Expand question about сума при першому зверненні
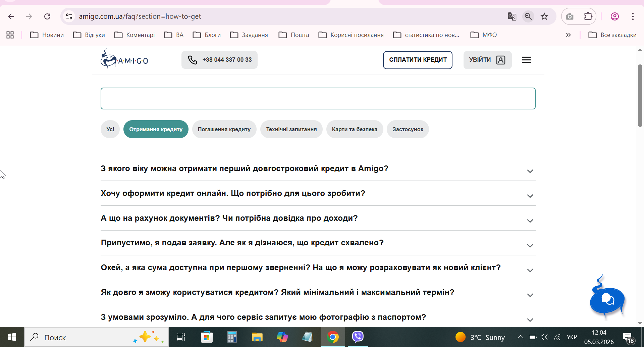 click(x=318, y=268)
